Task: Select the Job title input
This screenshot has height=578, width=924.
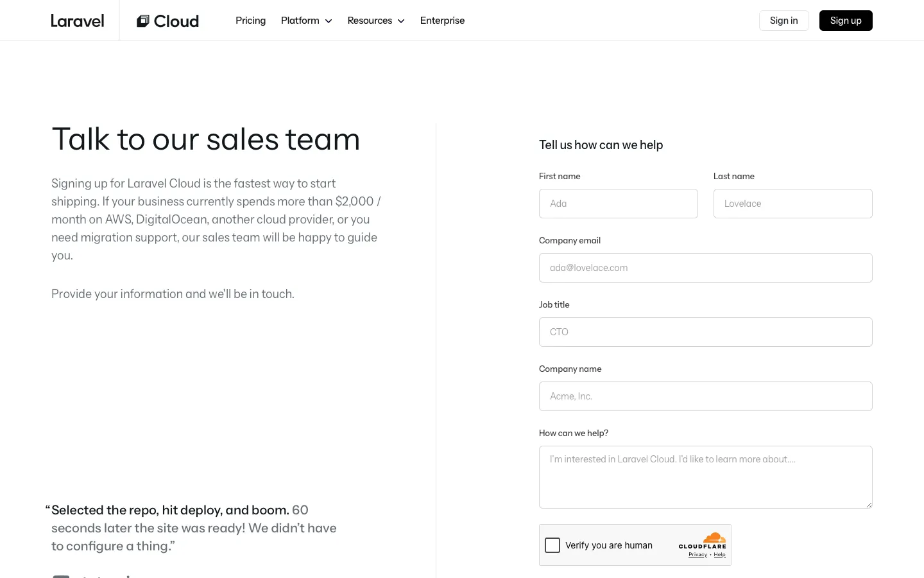Action: [x=706, y=332]
